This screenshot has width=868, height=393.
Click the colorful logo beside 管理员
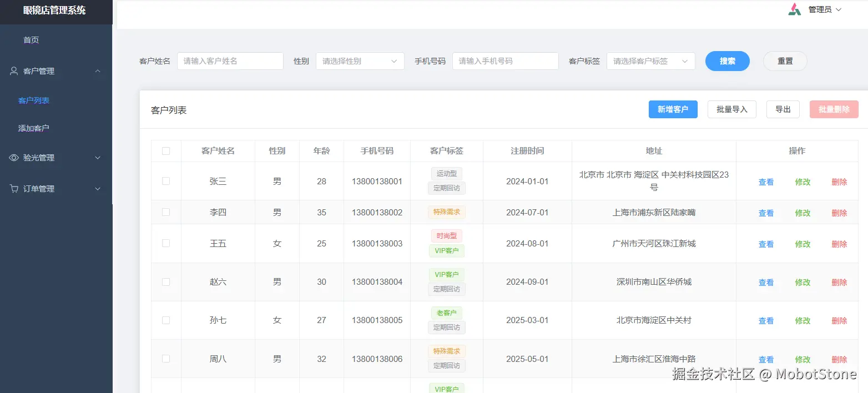pos(794,9)
